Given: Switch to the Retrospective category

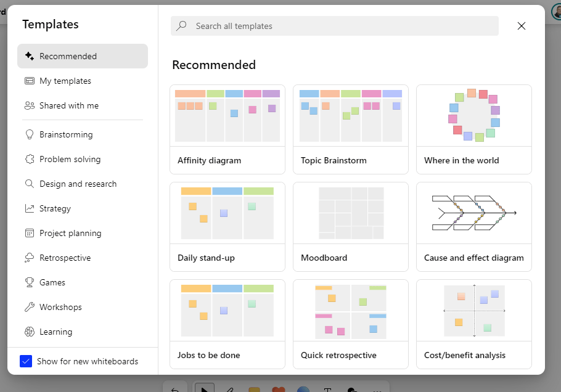Looking at the screenshot, I should coord(65,258).
